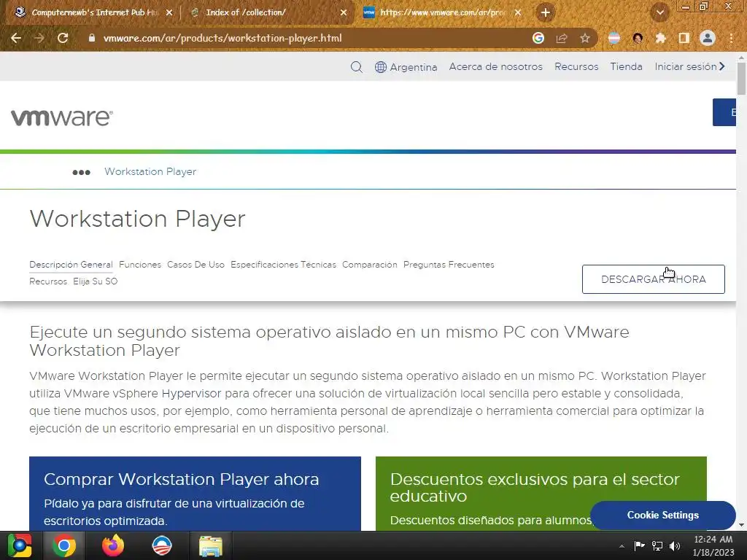Open Descuentos exclusivos sector educativo card
Image resolution: width=747 pixels, height=560 pixels.
tap(541, 494)
